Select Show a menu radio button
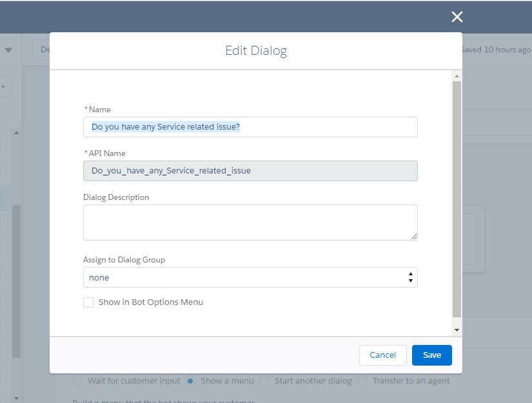 190,381
